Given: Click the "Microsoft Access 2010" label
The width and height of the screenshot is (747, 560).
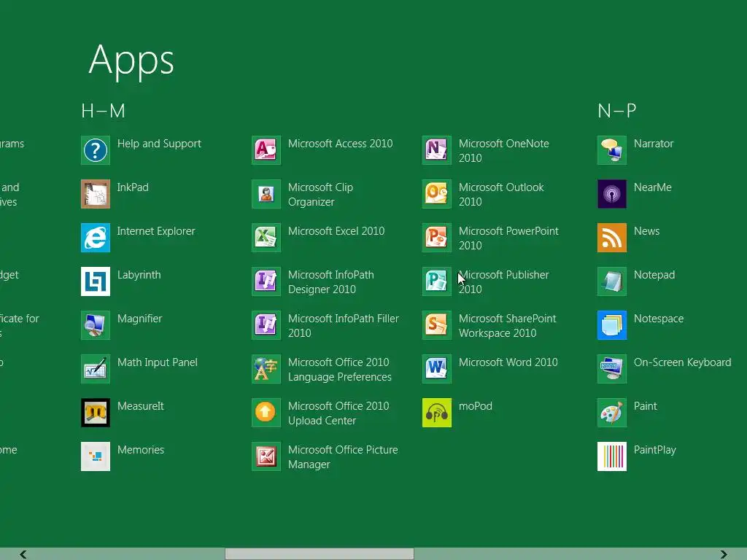Looking at the screenshot, I should pyautogui.click(x=340, y=144).
